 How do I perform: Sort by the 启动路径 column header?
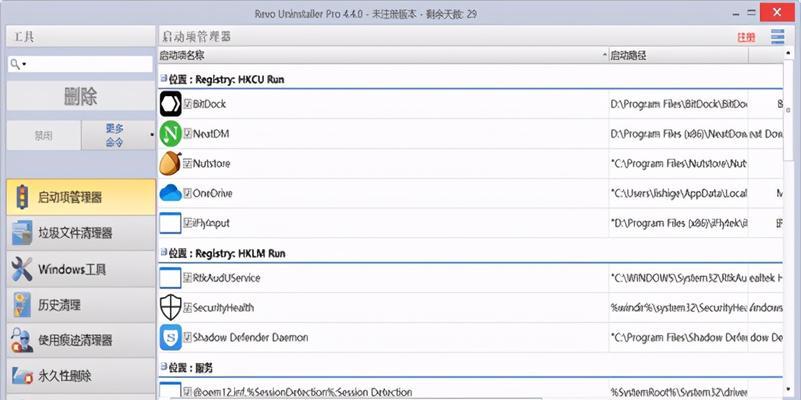(x=679, y=55)
